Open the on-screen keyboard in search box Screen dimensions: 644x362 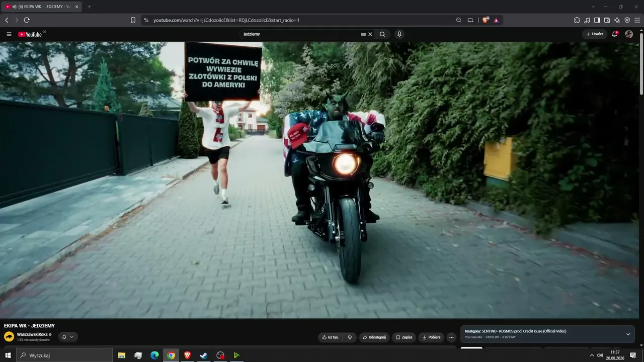click(x=363, y=34)
